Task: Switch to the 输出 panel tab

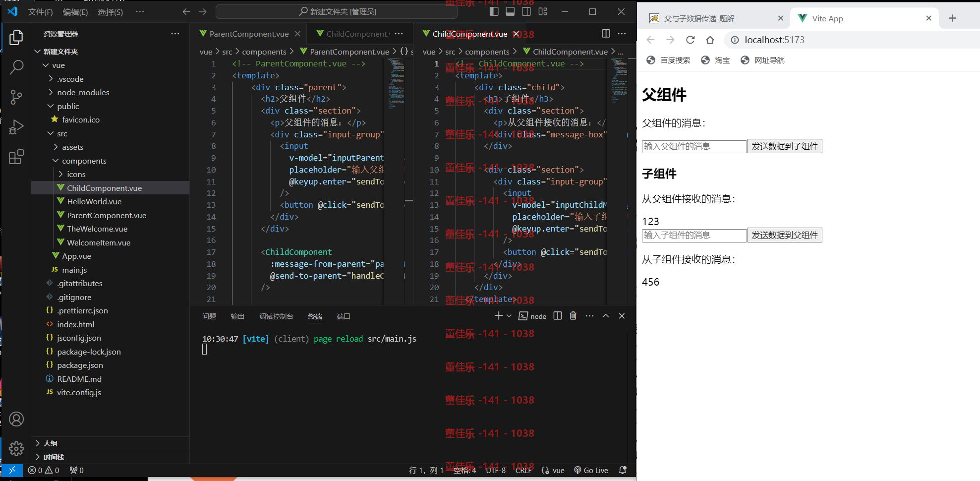Action: click(237, 316)
